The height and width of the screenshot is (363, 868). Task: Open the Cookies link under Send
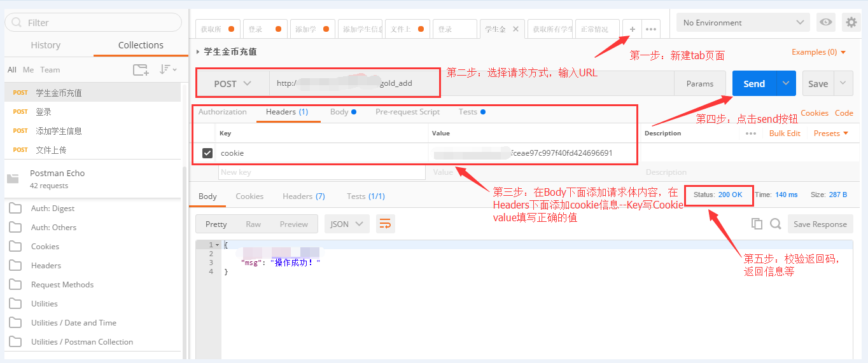(815, 113)
